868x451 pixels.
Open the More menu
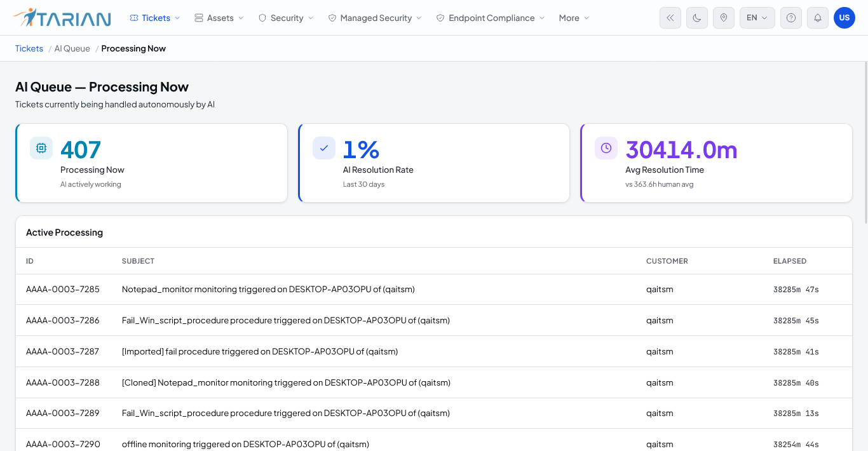(x=574, y=18)
